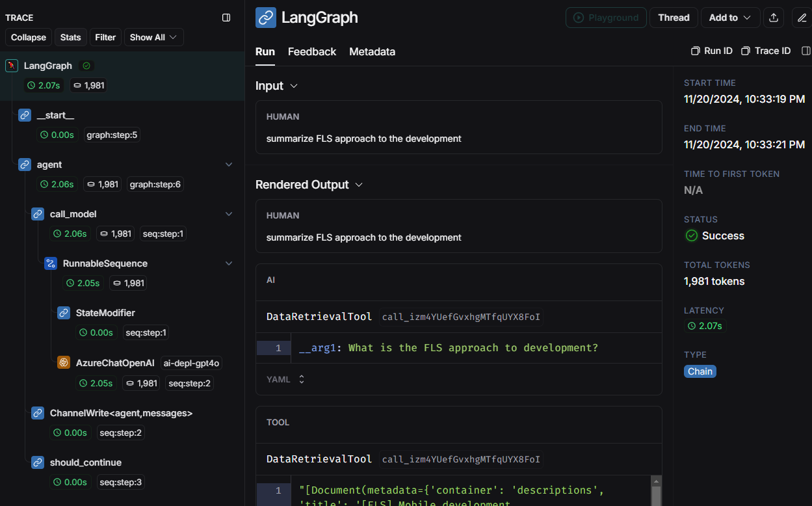Click the Stats button in the trace panel
The width and height of the screenshot is (812, 506).
[70, 37]
